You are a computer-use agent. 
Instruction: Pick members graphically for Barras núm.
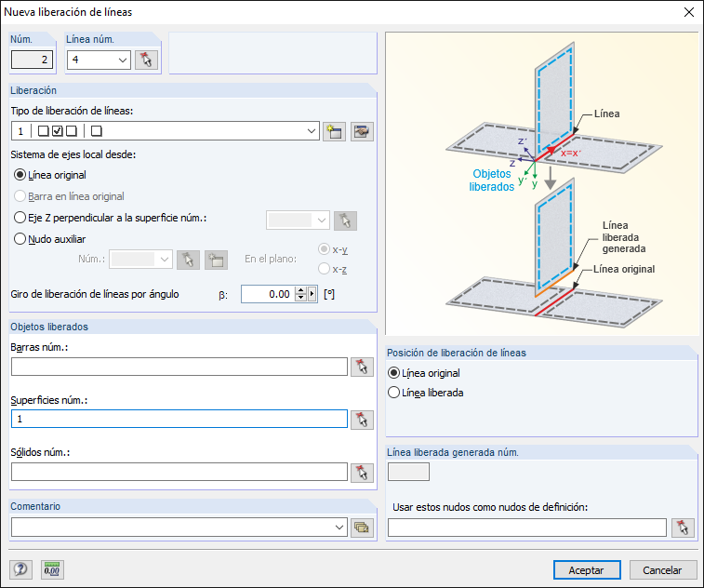[x=362, y=367]
